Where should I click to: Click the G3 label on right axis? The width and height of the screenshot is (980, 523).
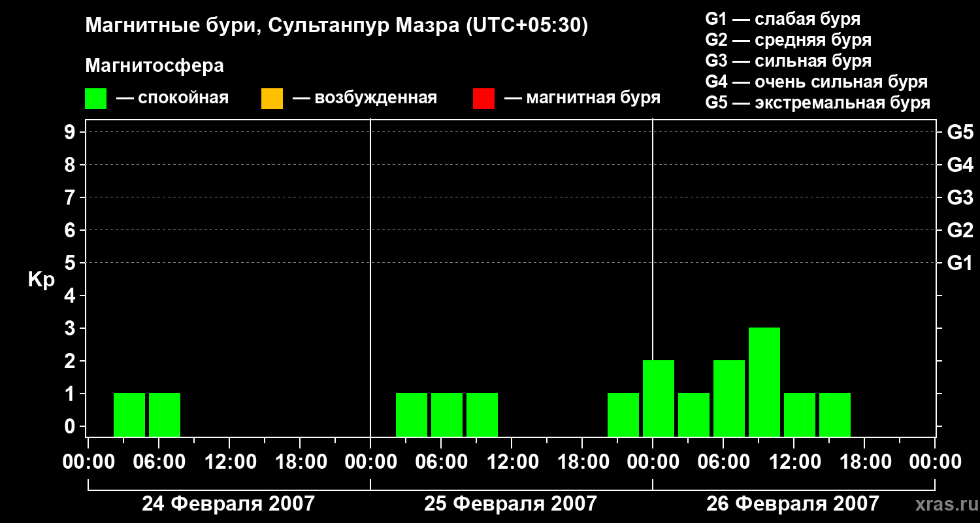[x=960, y=197]
